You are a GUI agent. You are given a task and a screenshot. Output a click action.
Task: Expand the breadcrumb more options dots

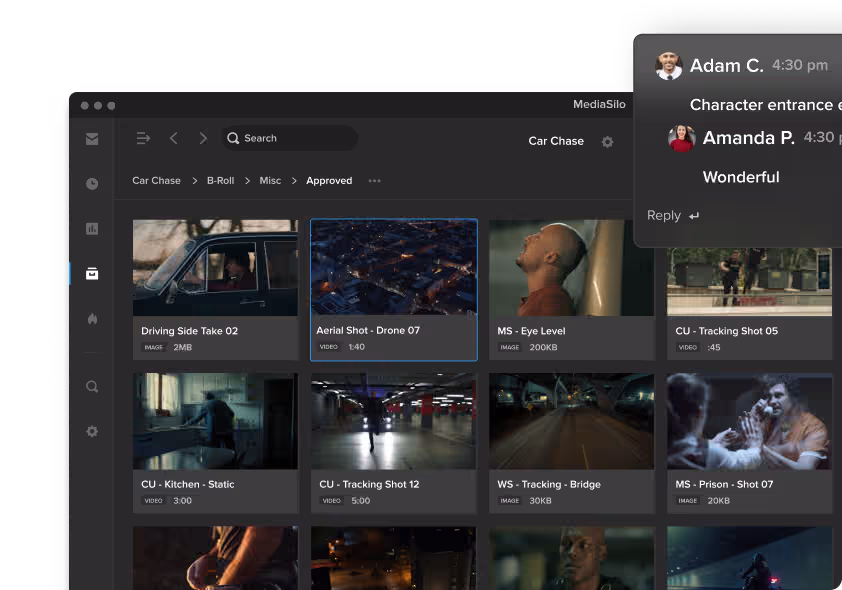(374, 181)
